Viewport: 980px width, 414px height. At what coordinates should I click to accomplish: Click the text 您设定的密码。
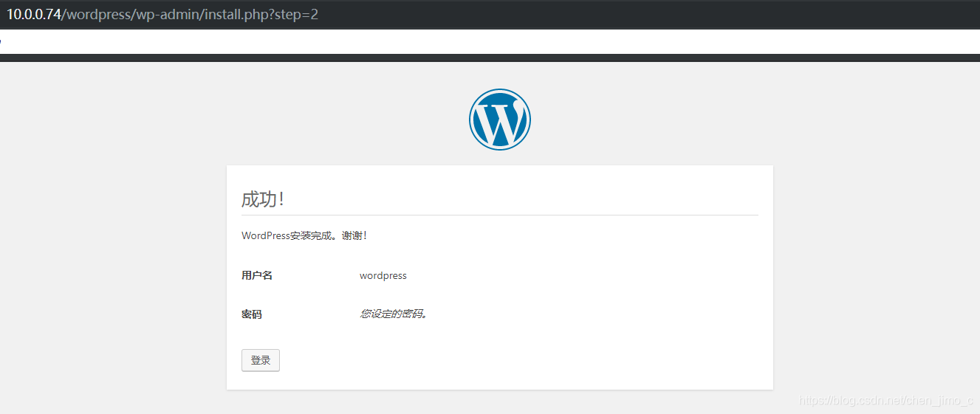tap(394, 314)
